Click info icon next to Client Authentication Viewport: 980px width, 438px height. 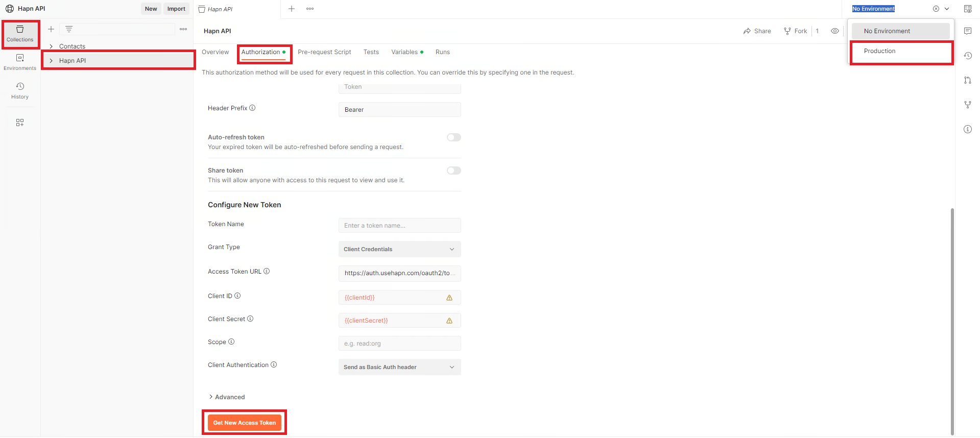[274, 364]
